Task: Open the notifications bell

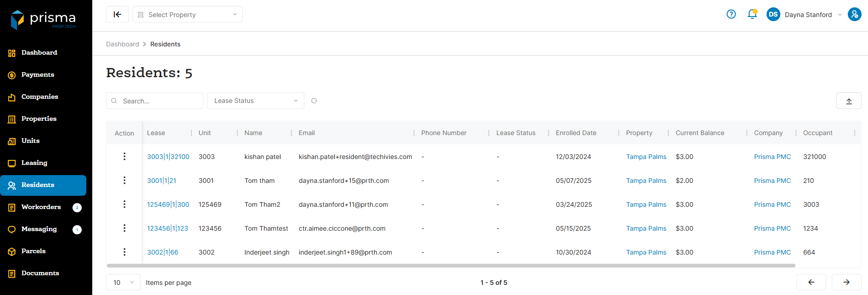Action: 752,14
